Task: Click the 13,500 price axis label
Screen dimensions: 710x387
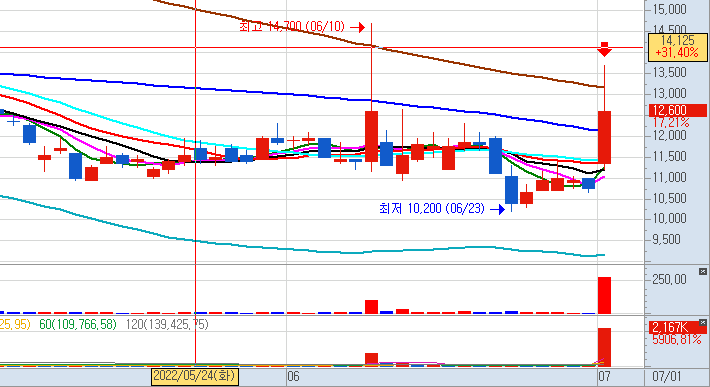Action: [669, 72]
